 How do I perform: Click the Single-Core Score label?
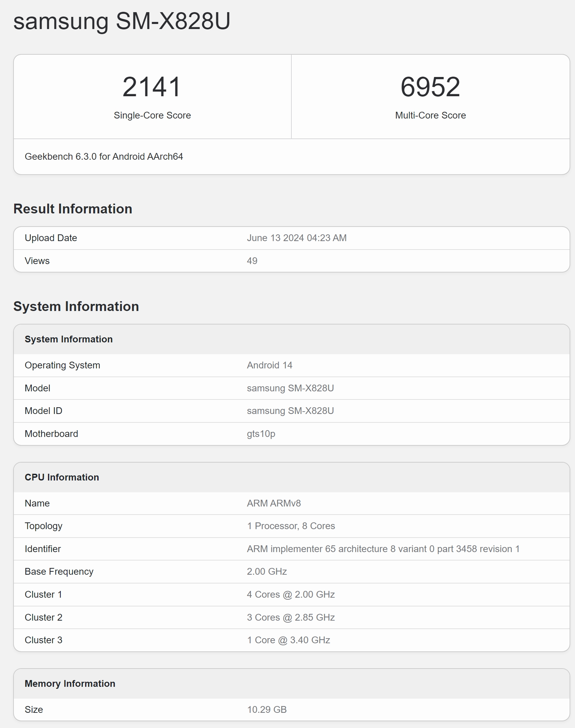(x=152, y=115)
